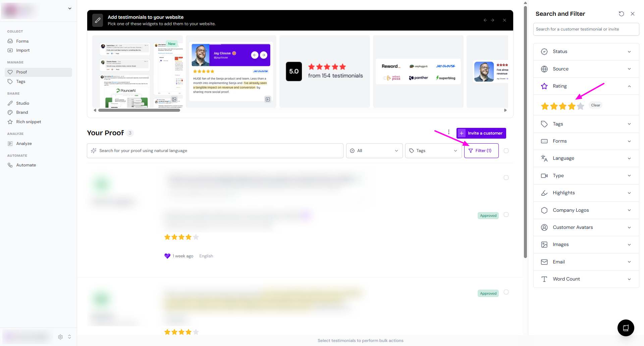Click the Invite a customer button
The height and width of the screenshot is (346, 644).
(481, 133)
